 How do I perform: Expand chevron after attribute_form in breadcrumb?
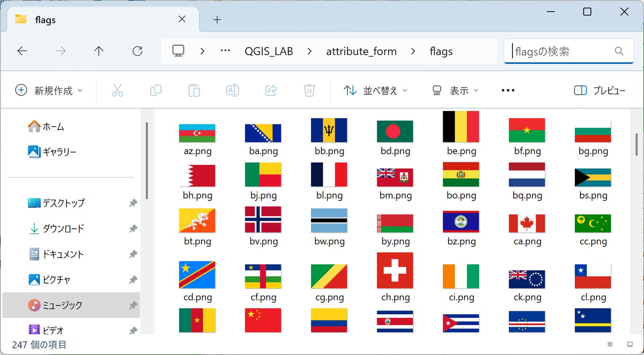point(413,51)
